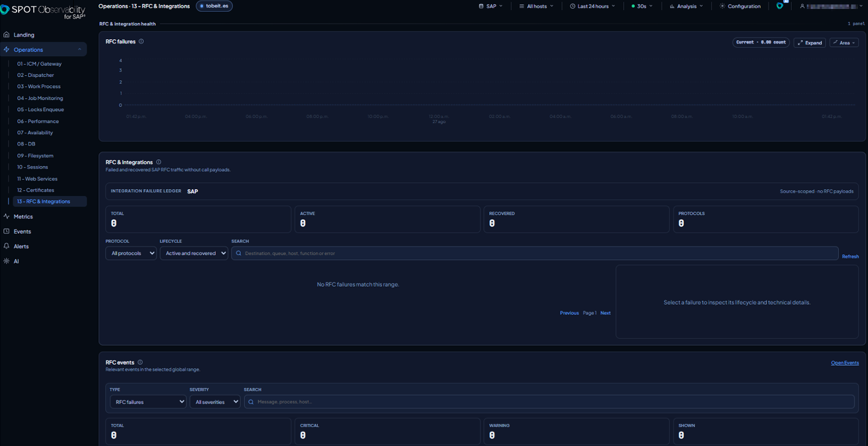Open the All hosts dropdown
This screenshot has height=446, width=868.
click(x=536, y=6)
